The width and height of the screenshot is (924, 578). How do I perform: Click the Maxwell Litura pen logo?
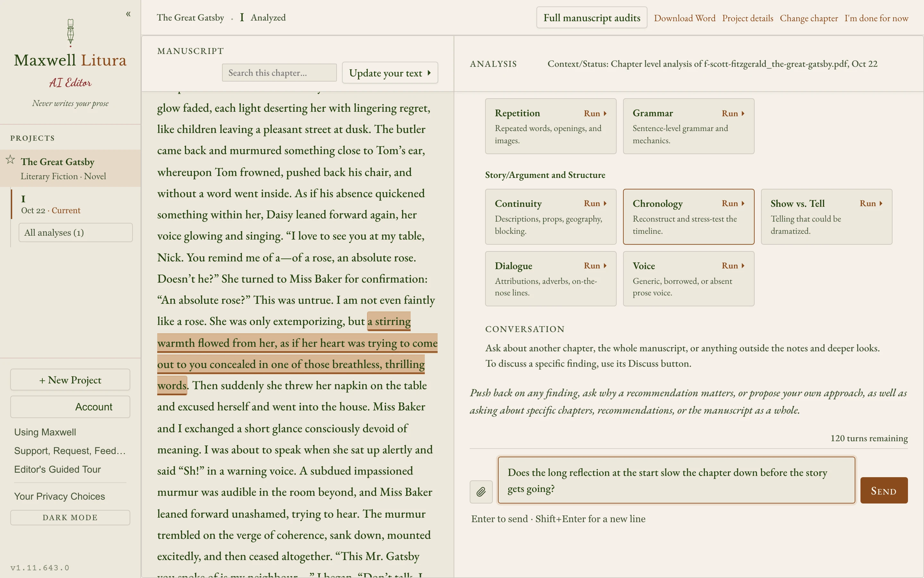click(x=70, y=33)
